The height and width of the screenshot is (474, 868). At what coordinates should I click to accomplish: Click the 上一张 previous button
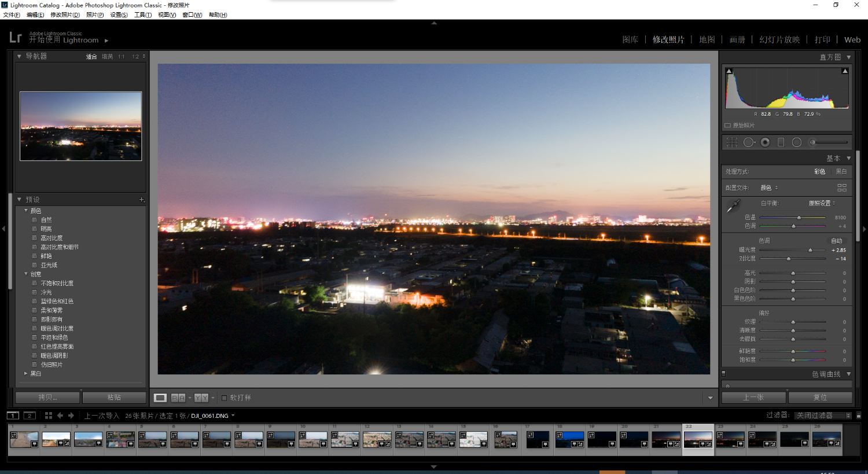coord(753,398)
